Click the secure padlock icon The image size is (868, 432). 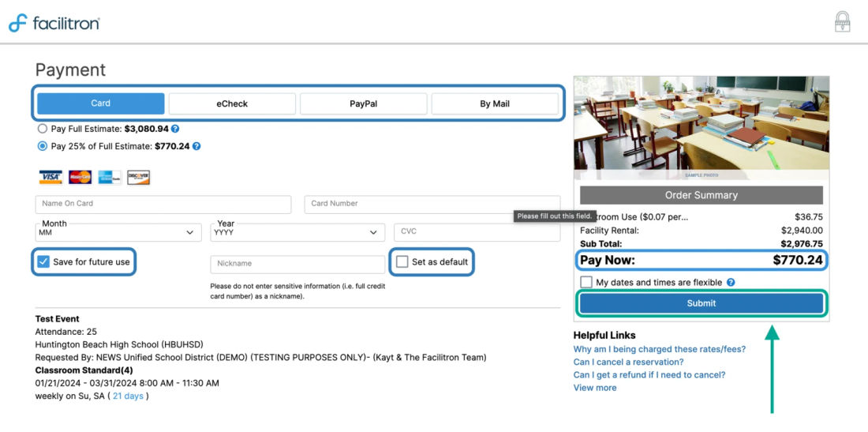click(842, 21)
